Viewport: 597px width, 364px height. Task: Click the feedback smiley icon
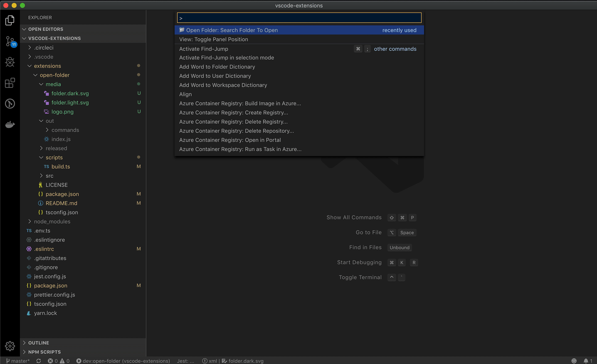click(x=574, y=361)
